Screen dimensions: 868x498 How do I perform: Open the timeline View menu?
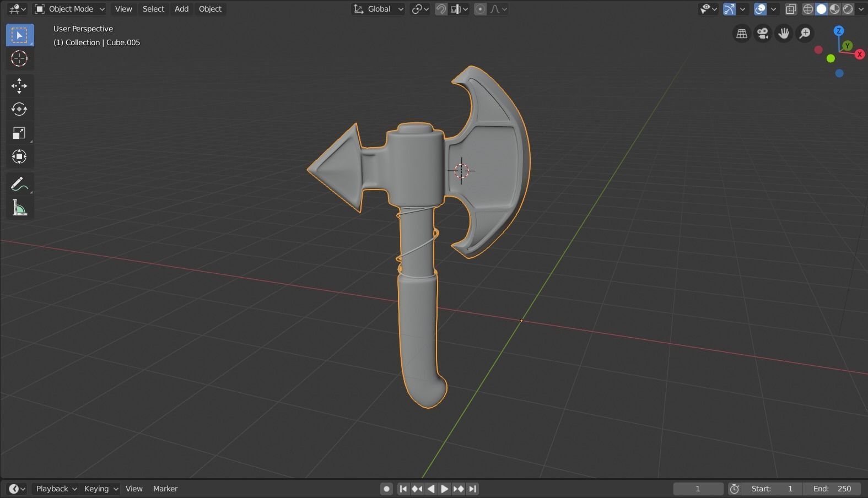point(134,489)
